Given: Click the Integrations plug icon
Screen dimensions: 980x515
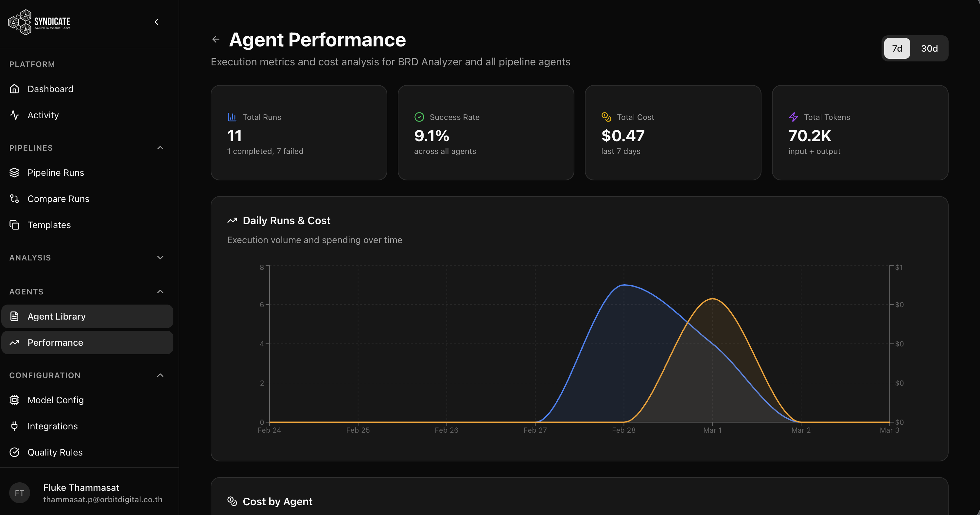Looking at the screenshot, I should tap(14, 426).
